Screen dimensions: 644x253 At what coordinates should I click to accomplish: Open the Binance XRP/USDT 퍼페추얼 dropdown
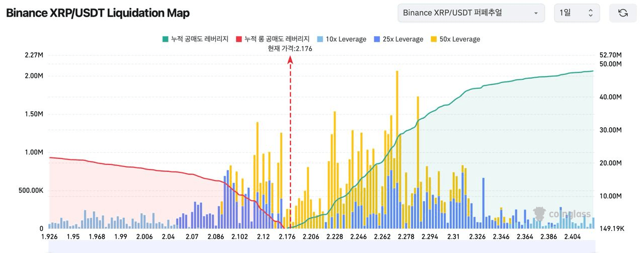(x=470, y=13)
